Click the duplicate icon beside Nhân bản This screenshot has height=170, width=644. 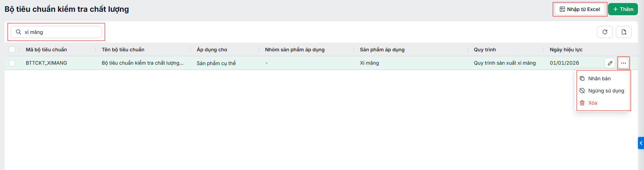pyautogui.click(x=582, y=78)
